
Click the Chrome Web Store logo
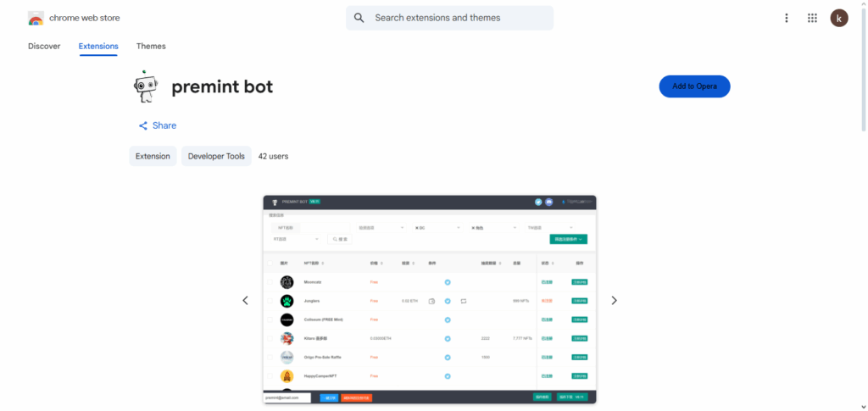(36, 19)
